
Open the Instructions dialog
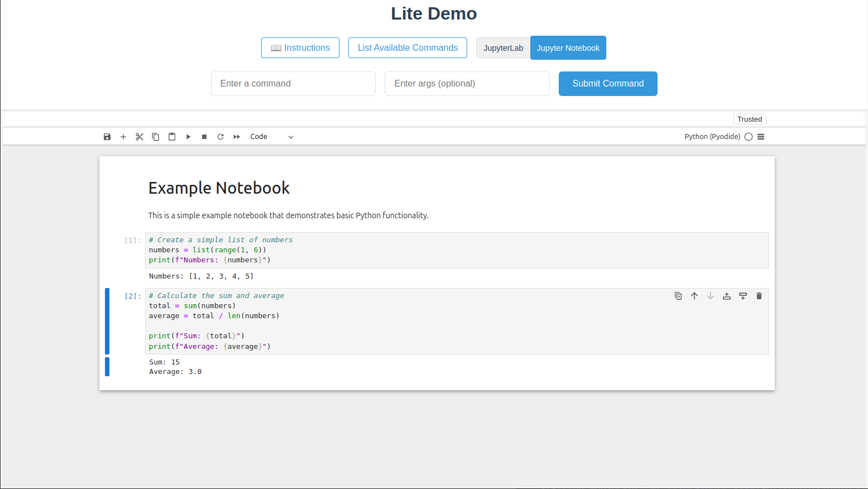point(300,47)
